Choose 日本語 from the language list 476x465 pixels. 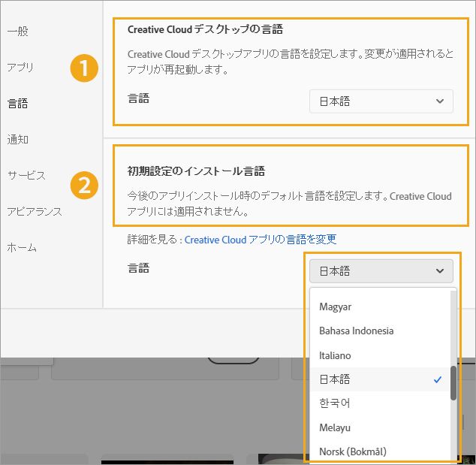click(x=380, y=379)
